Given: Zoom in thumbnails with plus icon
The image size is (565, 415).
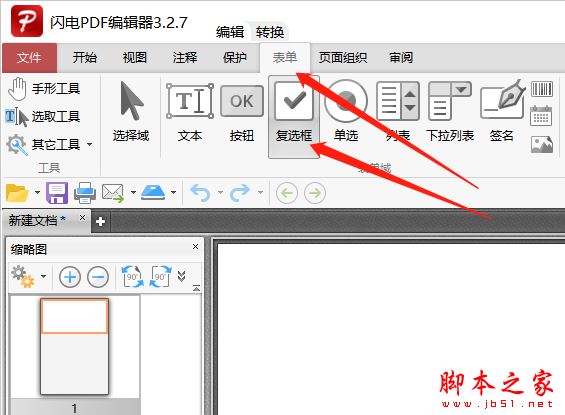Looking at the screenshot, I should click(70, 277).
